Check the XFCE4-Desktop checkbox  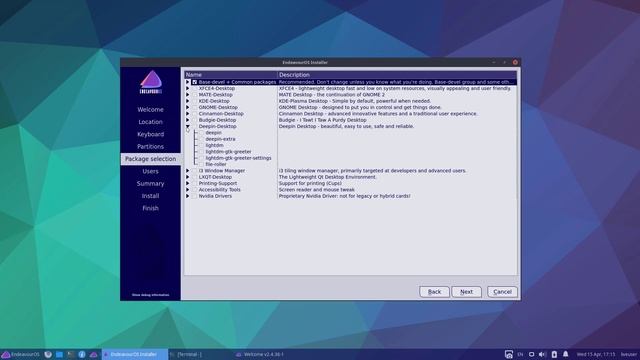(195, 88)
